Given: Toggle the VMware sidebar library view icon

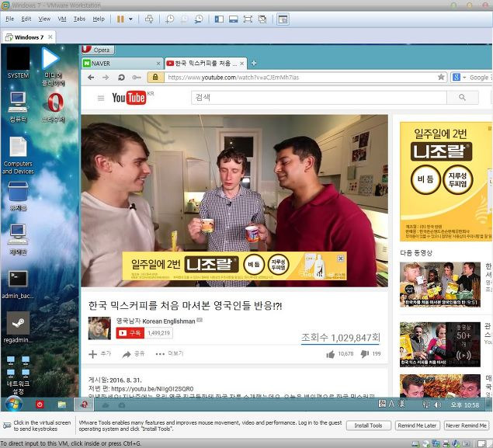Looking at the screenshot, I should [219, 19].
